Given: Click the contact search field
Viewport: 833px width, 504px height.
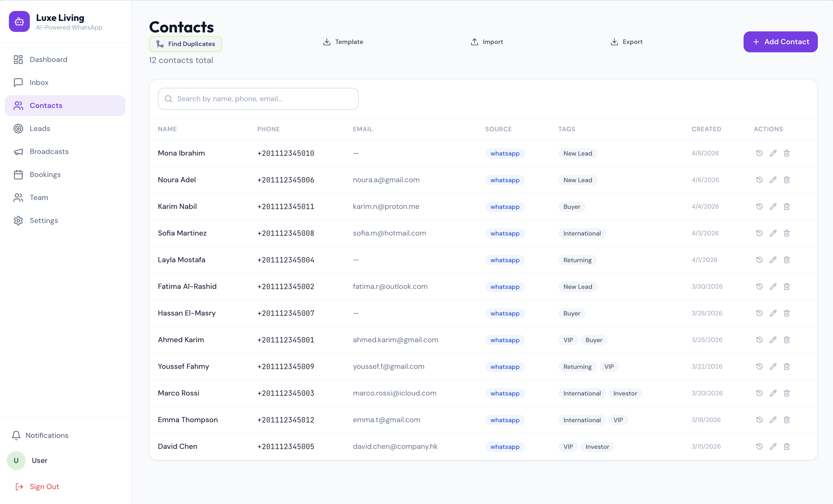Looking at the screenshot, I should [258, 99].
